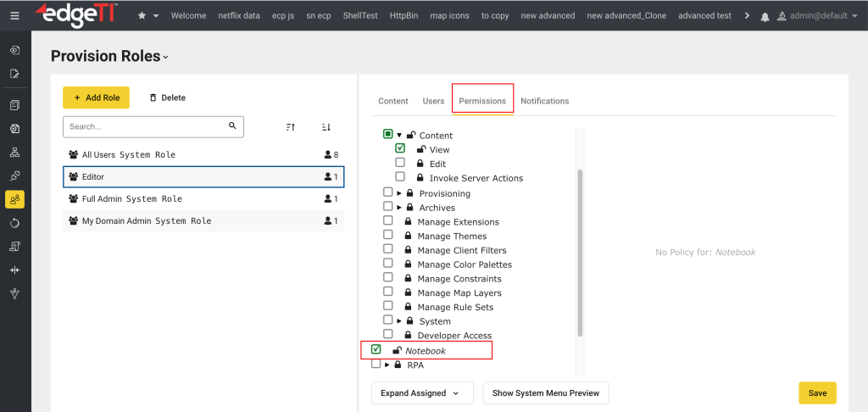Open the hamburger menu icon

(14, 16)
